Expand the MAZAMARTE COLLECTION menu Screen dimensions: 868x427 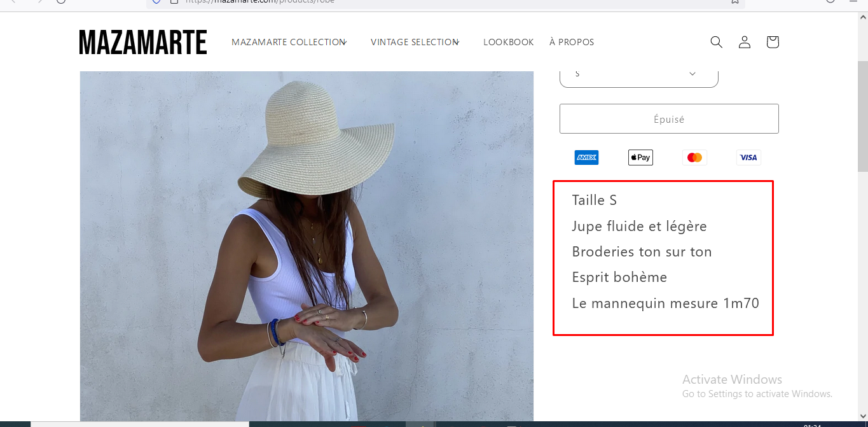289,42
